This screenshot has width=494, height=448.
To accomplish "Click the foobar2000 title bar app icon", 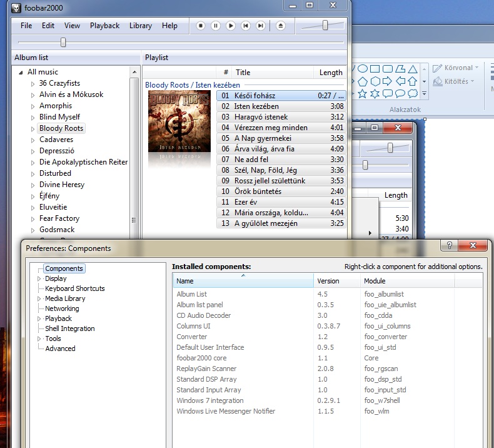I will pos(16,8).
